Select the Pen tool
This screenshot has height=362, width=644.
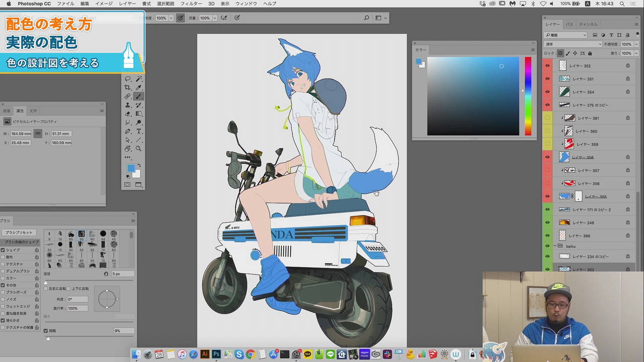point(128,131)
